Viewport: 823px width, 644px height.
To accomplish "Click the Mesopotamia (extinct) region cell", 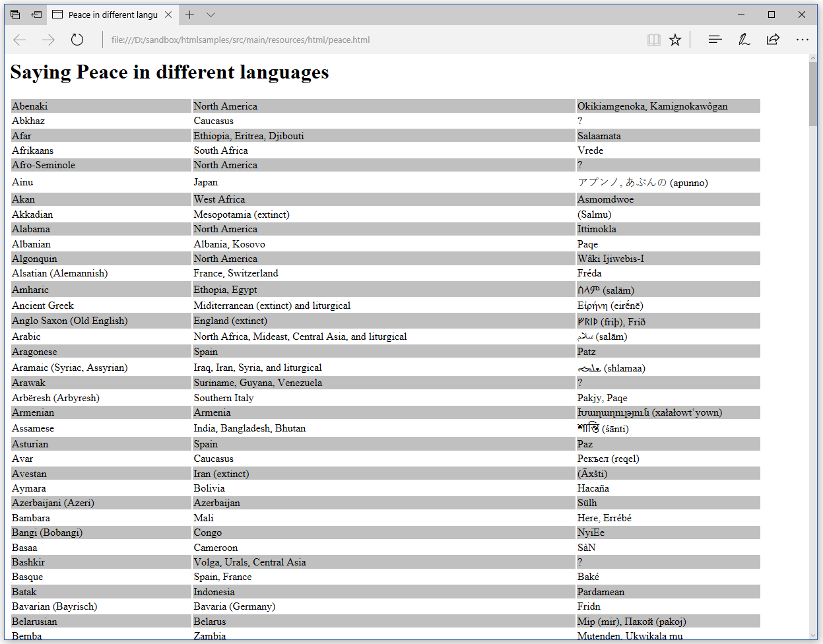I will click(x=383, y=214).
